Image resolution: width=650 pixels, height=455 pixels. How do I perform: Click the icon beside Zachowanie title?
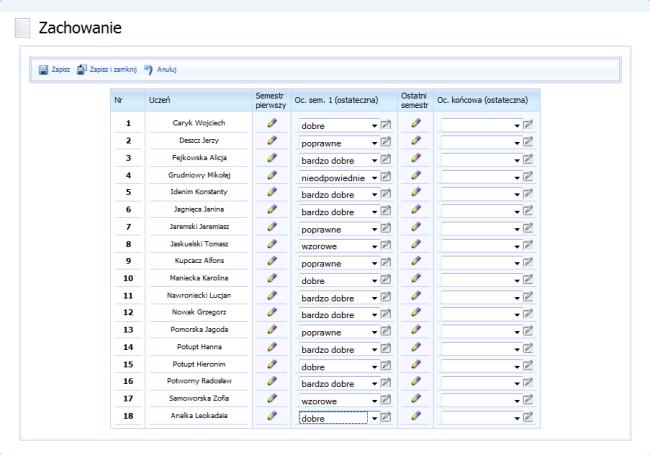click(22, 28)
